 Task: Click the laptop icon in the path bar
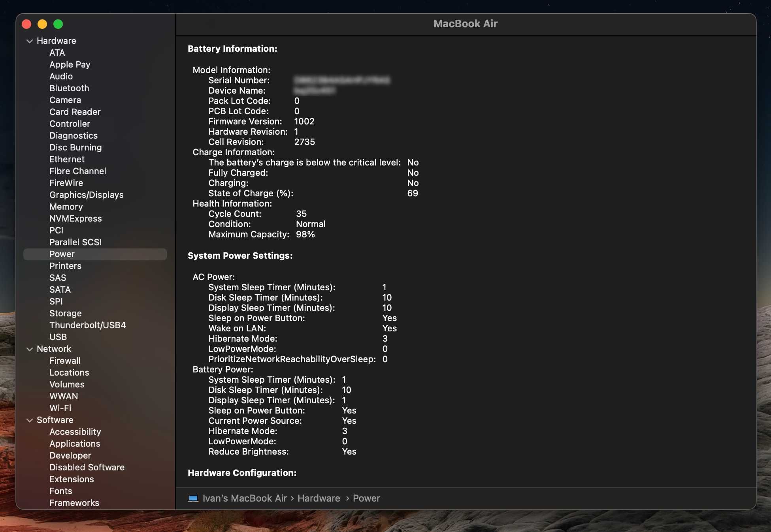[193, 498]
